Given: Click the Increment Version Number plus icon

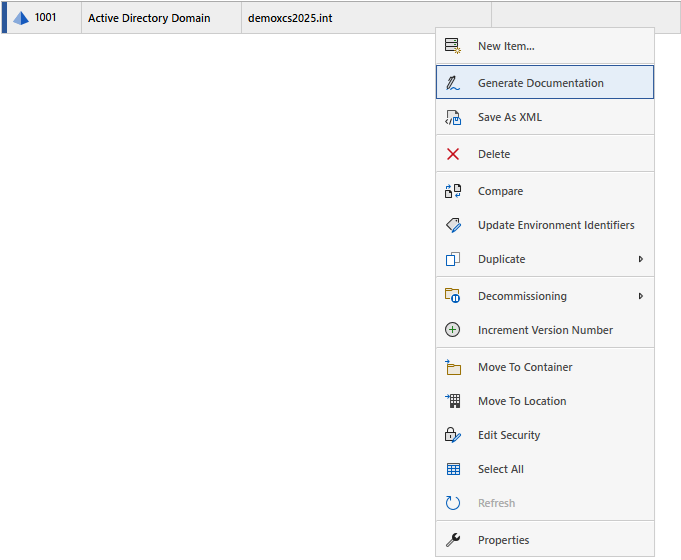Looking at the screenshot, I should coord(452,330).
